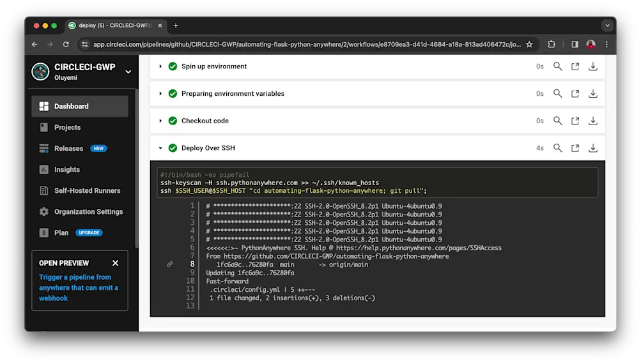Click the NEW badge next to Releases

coord(98,148)
